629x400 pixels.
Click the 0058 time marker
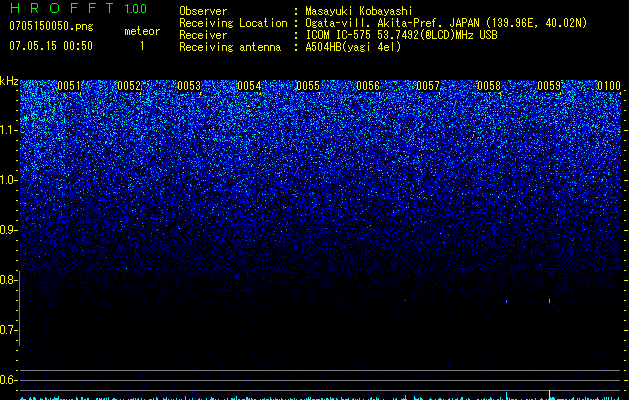489,86
